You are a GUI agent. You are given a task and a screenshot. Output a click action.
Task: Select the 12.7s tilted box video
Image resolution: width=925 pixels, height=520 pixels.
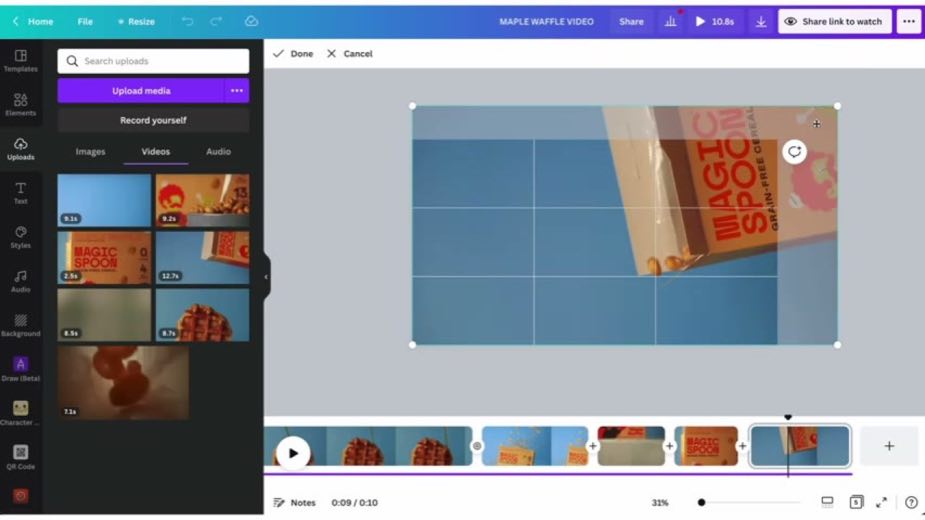point(202,257)
